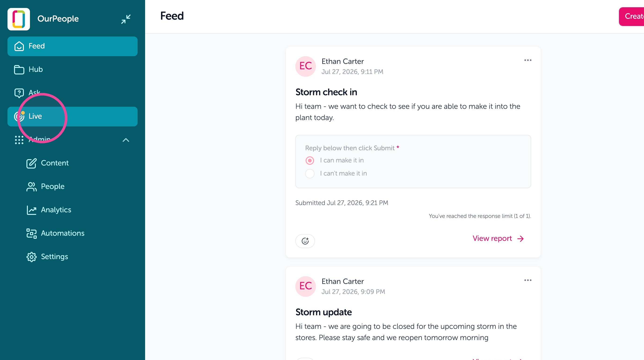Collapse the sidebar with the shrink arrows icon
Image resolution: width=644 pixels, height=360 pixels.
point(126,19)
